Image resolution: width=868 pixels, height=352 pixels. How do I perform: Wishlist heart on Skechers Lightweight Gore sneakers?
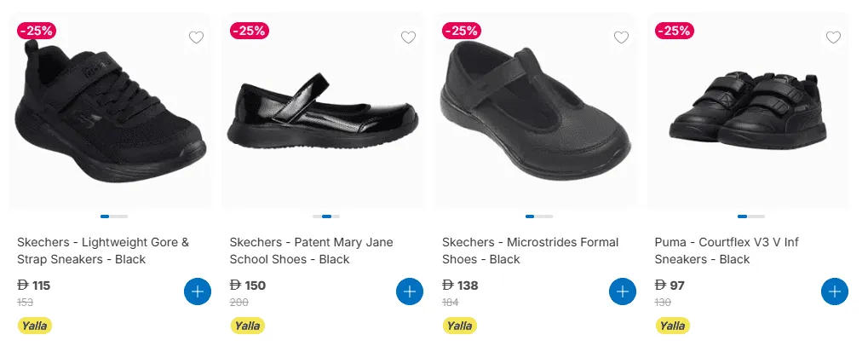(x=196, y=38)
